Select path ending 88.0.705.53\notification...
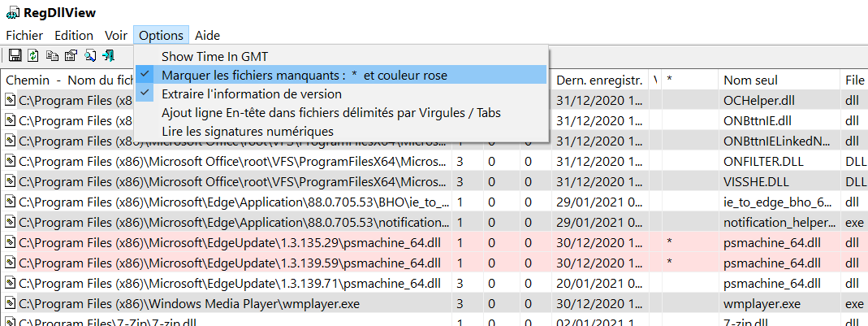Image resolution: width=868 pixels, height=326 pixels. (234, 223)
